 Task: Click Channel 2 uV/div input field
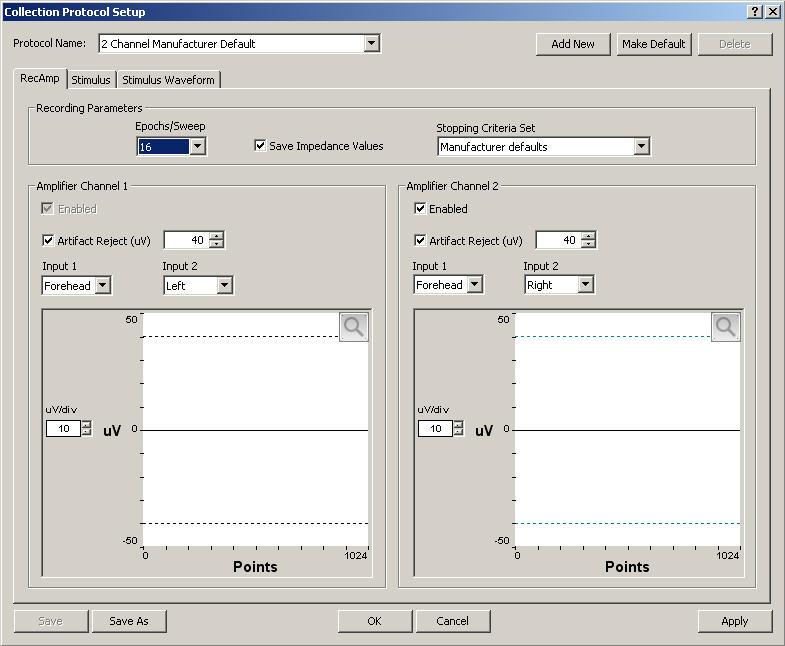click(x=435, y=429)
